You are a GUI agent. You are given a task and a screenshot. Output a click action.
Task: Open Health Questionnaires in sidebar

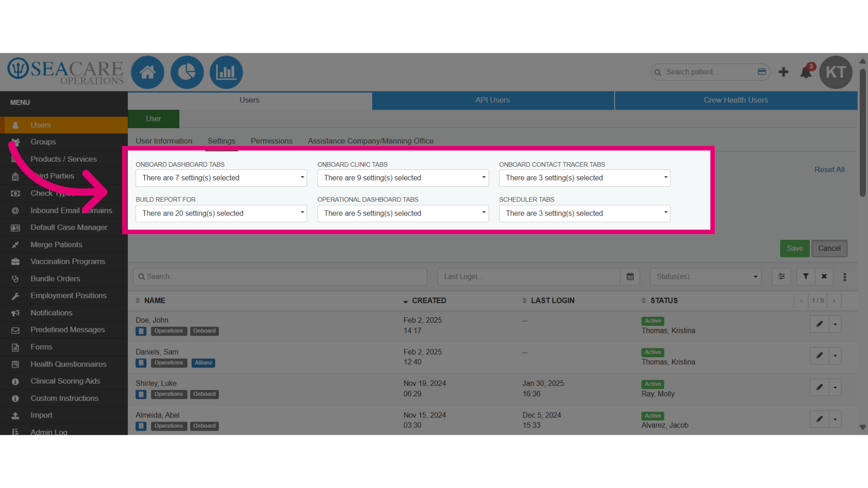coord(64,364)
